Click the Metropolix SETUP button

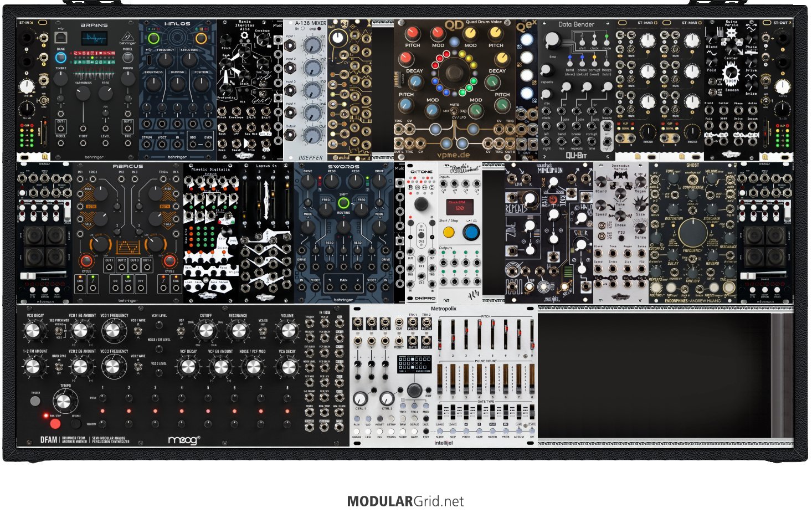pyautogui.click(x=391, y=419)
